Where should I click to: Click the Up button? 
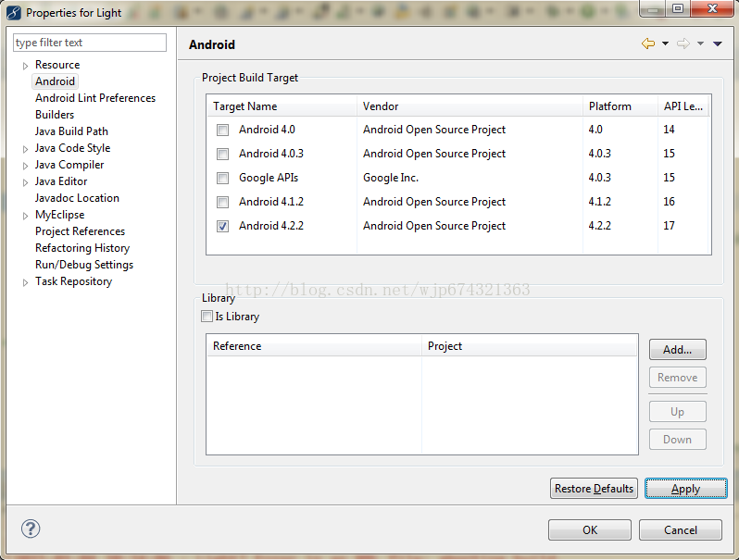677,412
